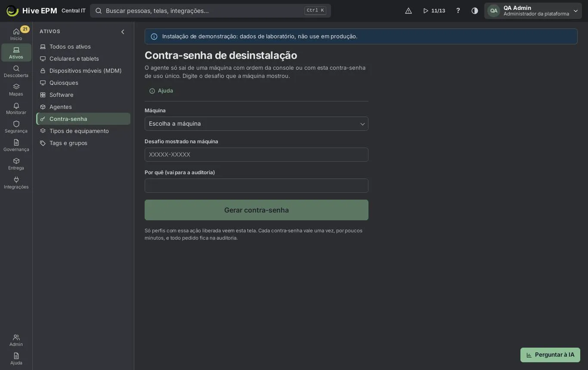Viewport: 588px width, 370px height.
Task: Open Descoberta in the left rail
Action: tap(16, 71)
